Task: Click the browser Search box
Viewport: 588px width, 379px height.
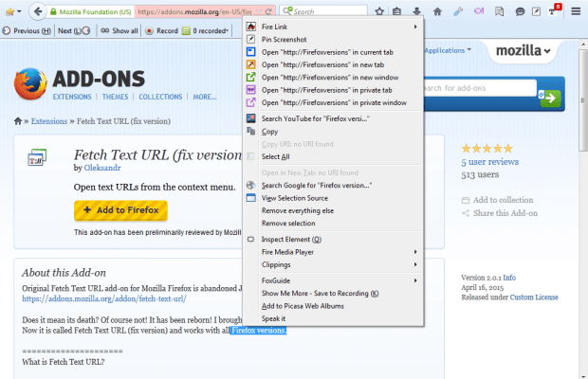Action: [323, 11]
